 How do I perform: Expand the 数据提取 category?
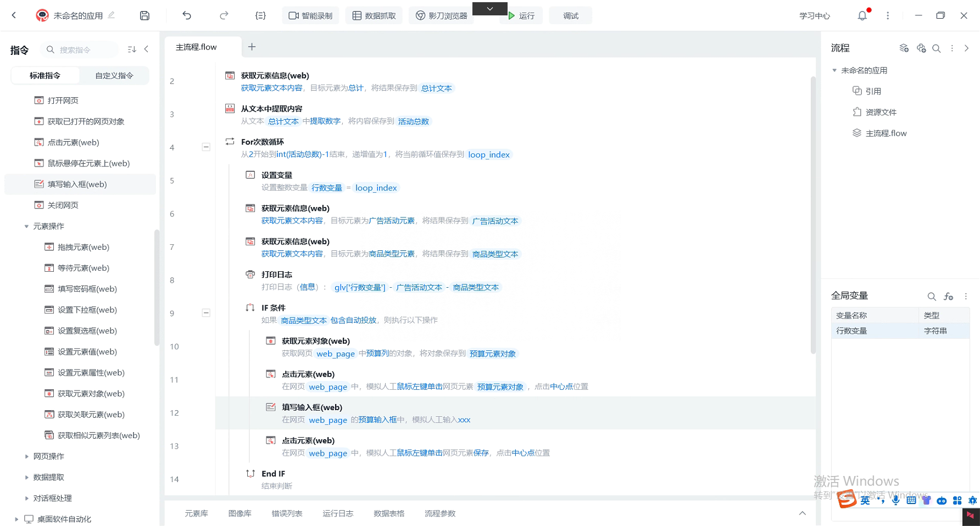26,477
